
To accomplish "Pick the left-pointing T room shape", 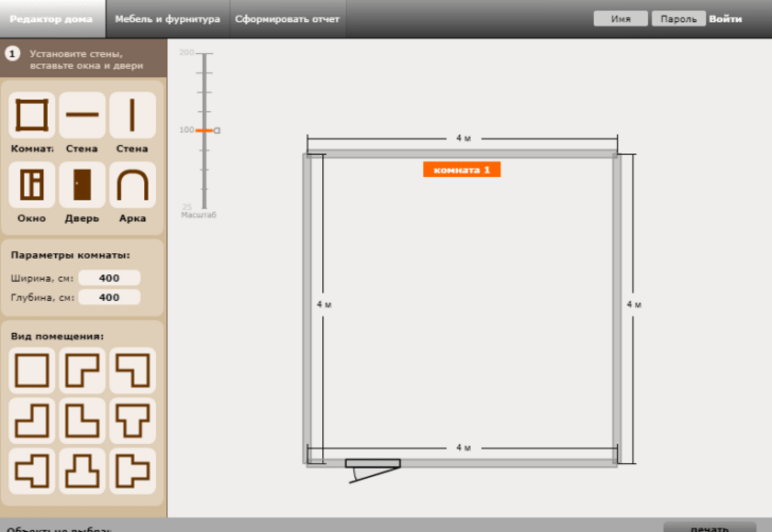I will (x=32, y=471).
